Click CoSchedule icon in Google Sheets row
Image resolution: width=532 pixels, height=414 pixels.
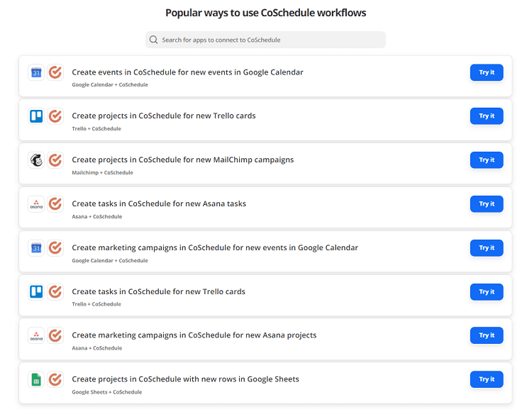(55, 380)
